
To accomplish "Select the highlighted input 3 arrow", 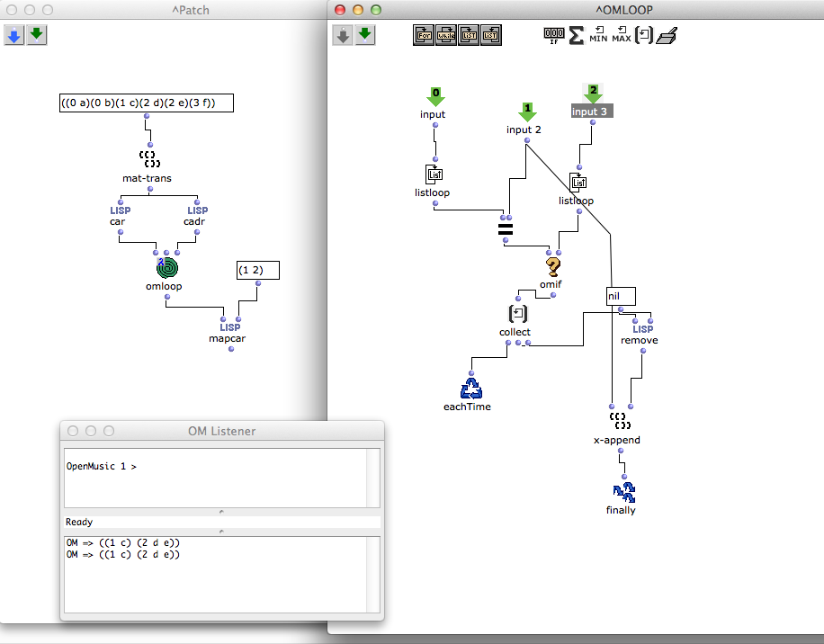I will 593,94.
